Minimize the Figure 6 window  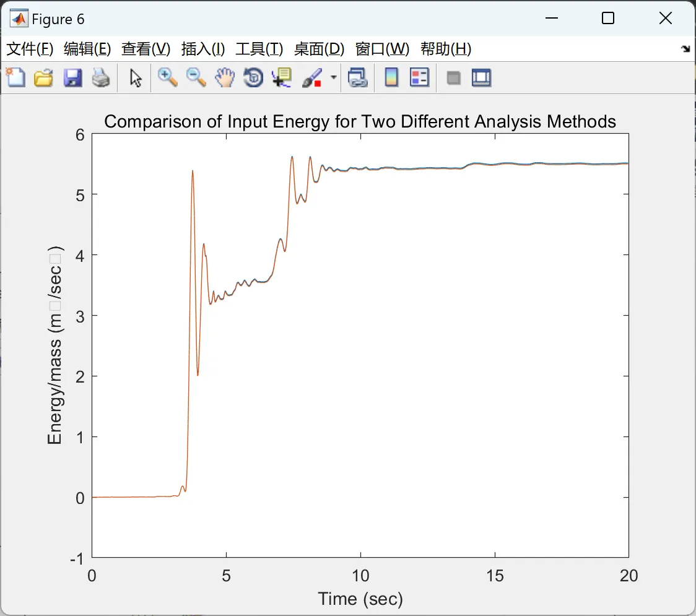click(551, 18)
